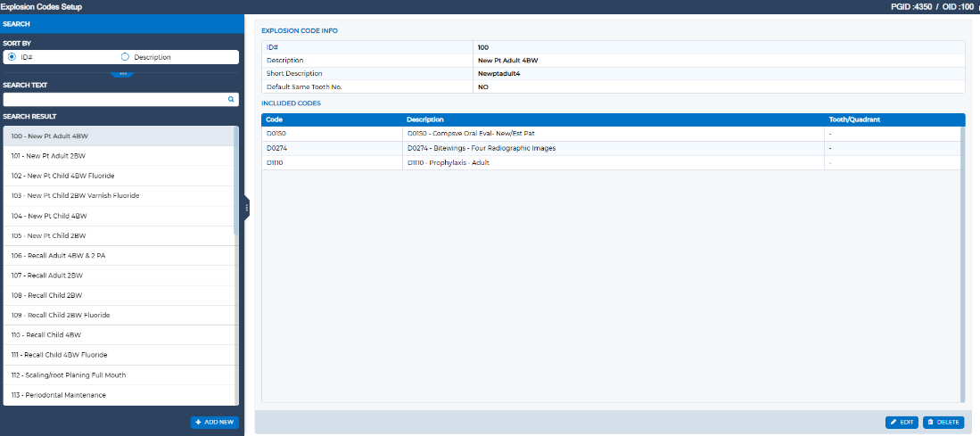The width and height of the screenshot is (980, 436).
Task: Select the Description sort radio button
Action: click(125, 57)
